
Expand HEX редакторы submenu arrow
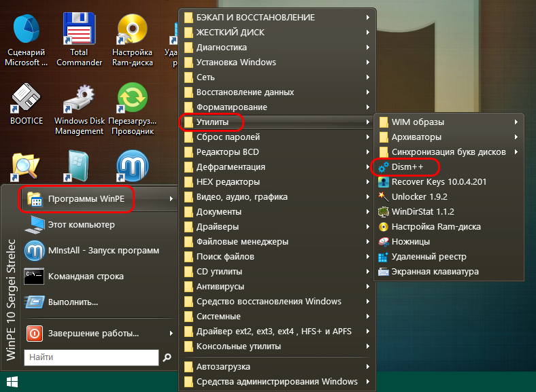click(x=368, y=182)
